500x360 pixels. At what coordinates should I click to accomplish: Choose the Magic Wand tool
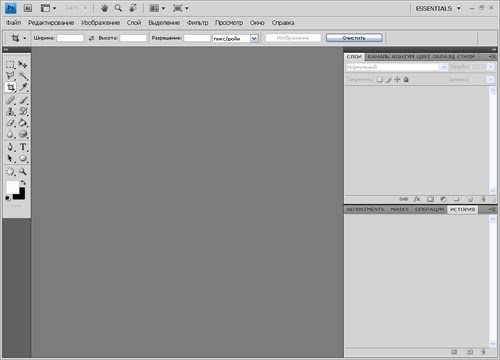[x=23, y=76]
